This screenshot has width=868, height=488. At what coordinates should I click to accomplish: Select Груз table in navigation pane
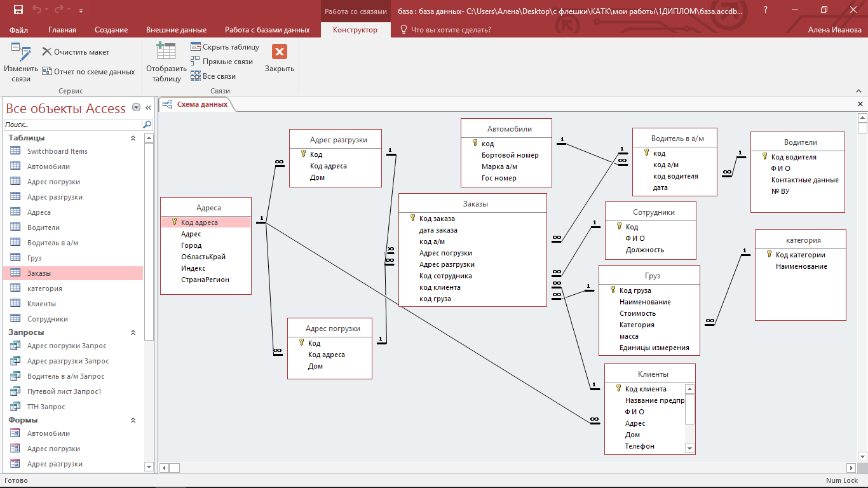pyautogui.click(x=73, y=258)
